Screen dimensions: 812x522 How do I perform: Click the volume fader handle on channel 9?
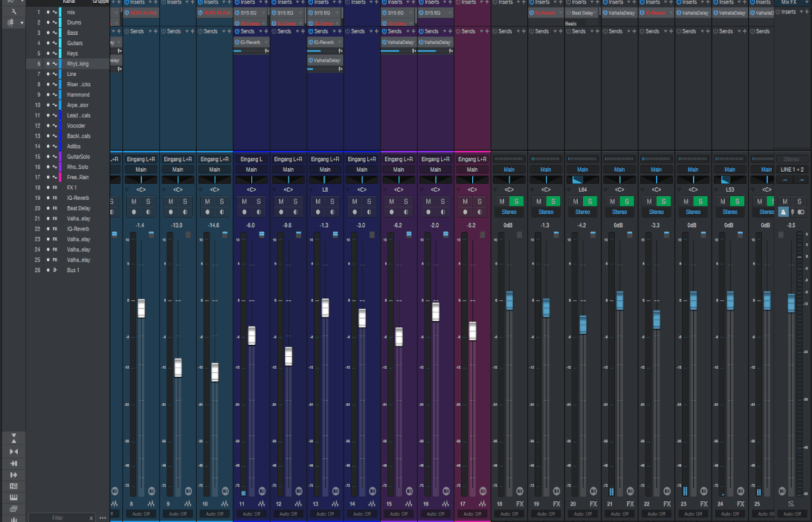point(178,368)
